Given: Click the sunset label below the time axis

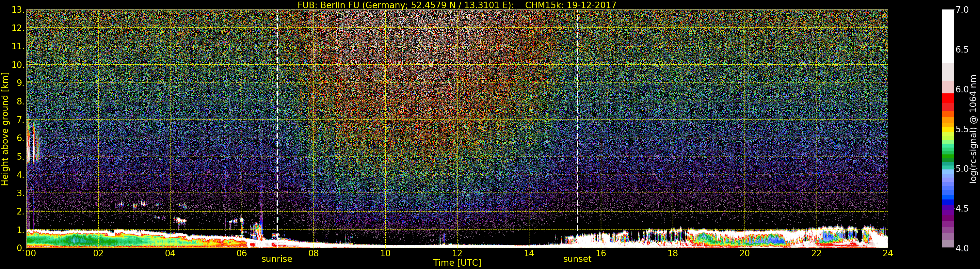Looking at the screenshot, I should [577, 259].
